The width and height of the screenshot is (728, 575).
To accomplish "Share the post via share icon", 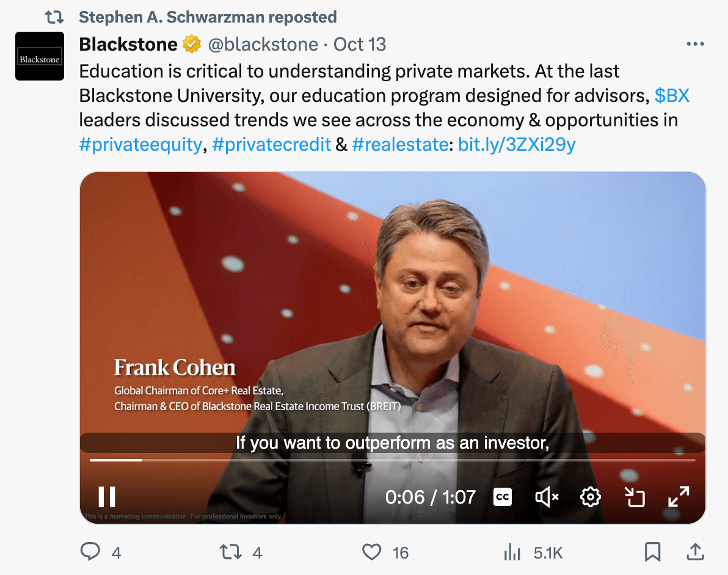I will [x=694, y=552].
